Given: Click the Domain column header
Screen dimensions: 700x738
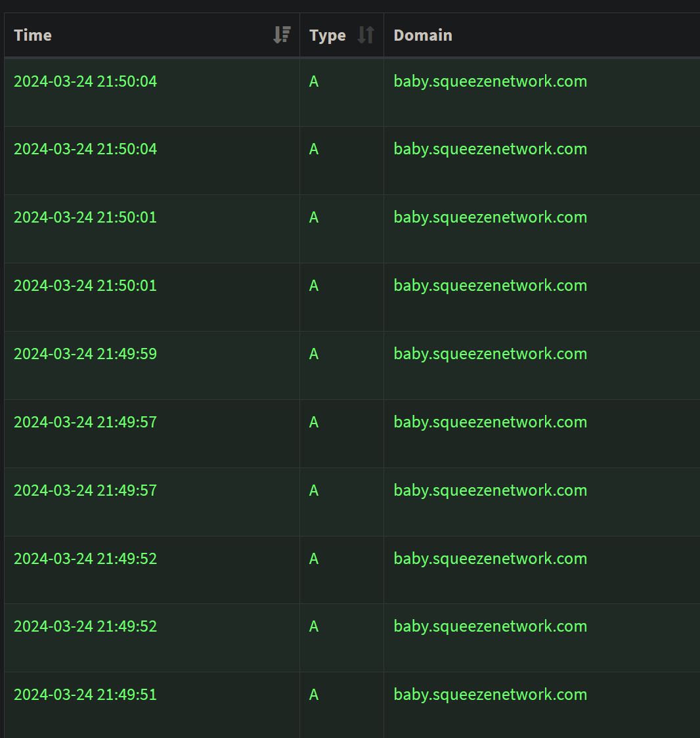Looking at the screenshot, I should point(423,35).
